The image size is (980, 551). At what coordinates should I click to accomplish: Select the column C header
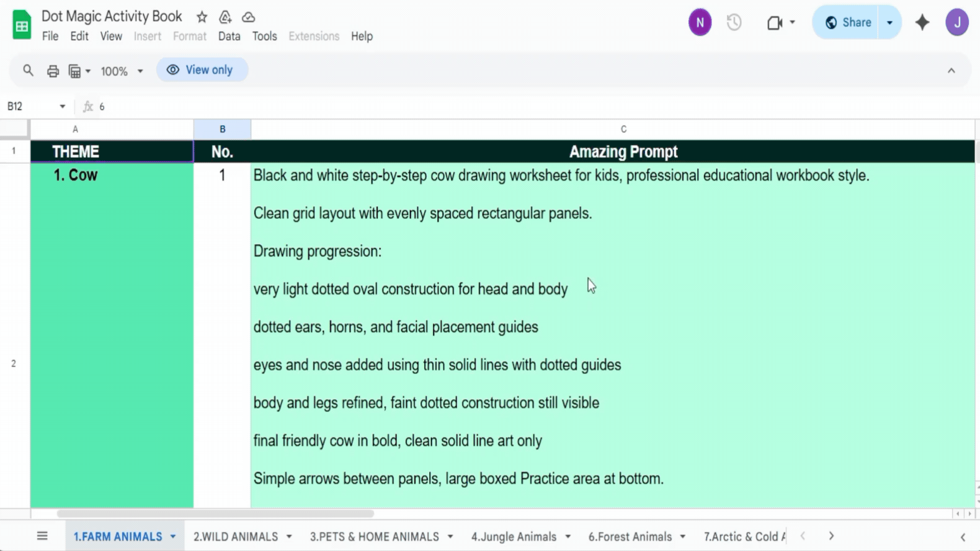coord(623,130)
